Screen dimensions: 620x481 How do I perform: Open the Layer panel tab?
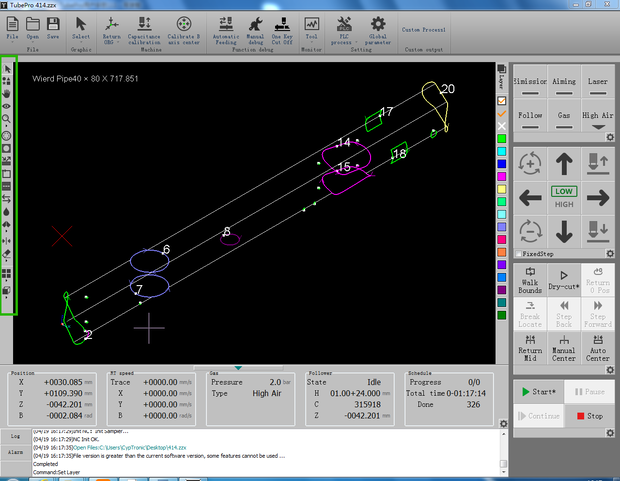pos(501,77)
